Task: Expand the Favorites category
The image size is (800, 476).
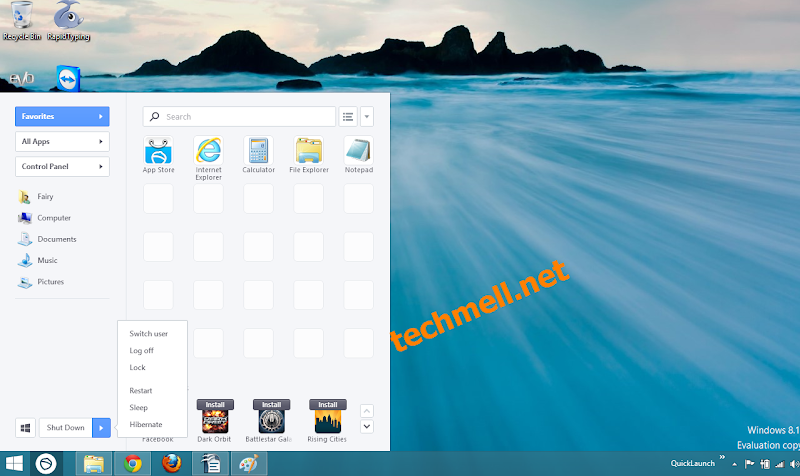Action: pos(62,116)
